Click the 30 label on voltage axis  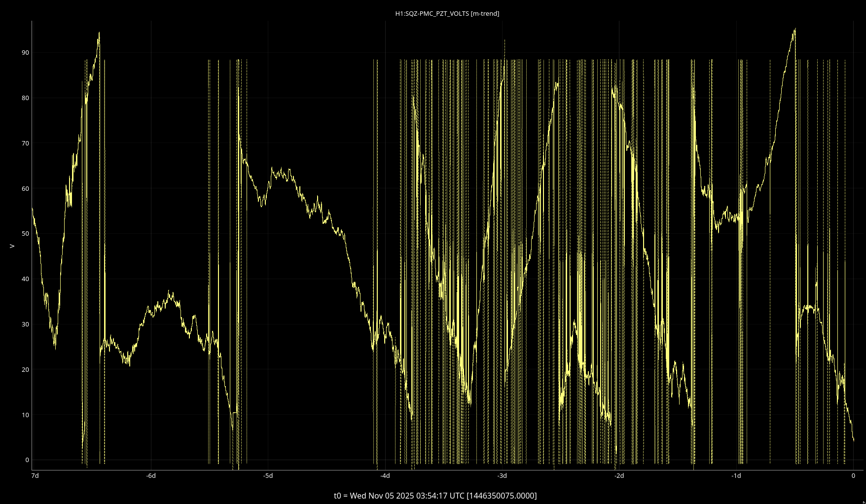coord(25,324)
